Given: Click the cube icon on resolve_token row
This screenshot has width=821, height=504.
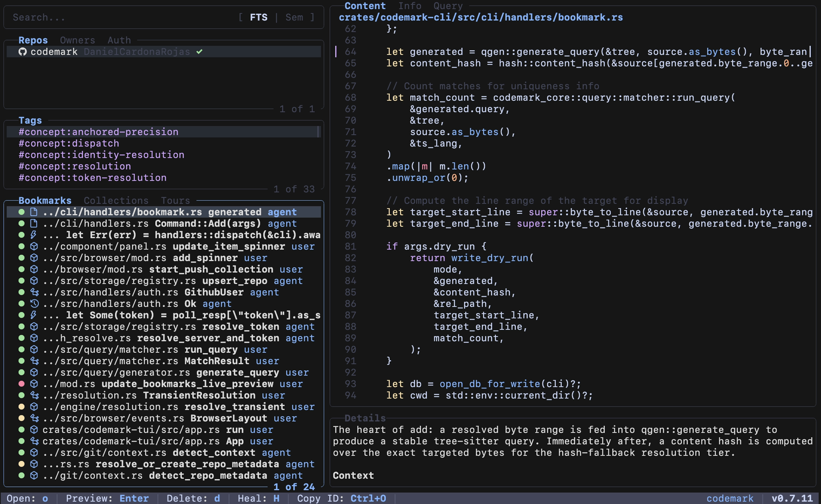Looking at the screenshot, I should pyautogui.click(x=34, y=327).
